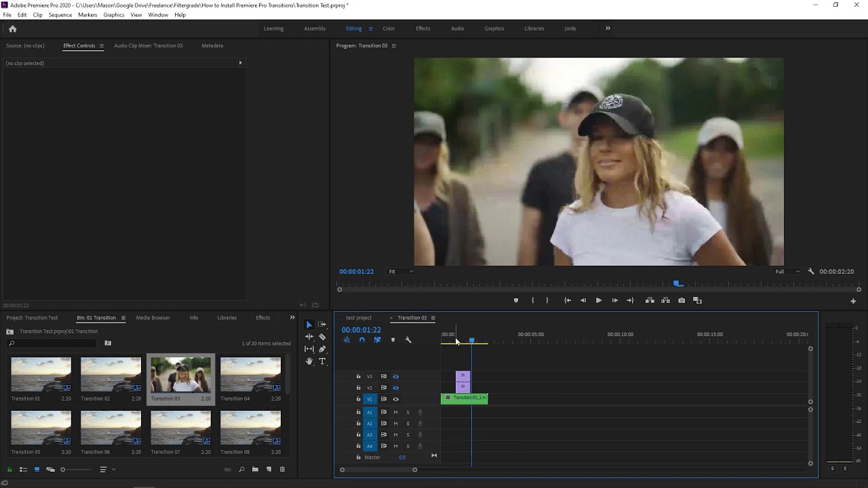Image resolution: width=868 pixels, height=488 pixels.
Task: Switch to the Media Browser tab
Action: [x=153, y=317]
